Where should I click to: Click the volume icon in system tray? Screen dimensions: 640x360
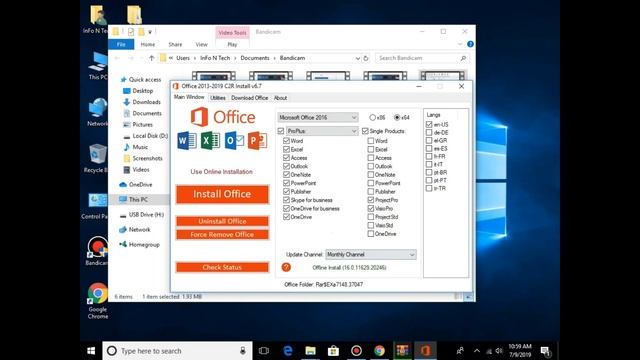tap(499, 351)
